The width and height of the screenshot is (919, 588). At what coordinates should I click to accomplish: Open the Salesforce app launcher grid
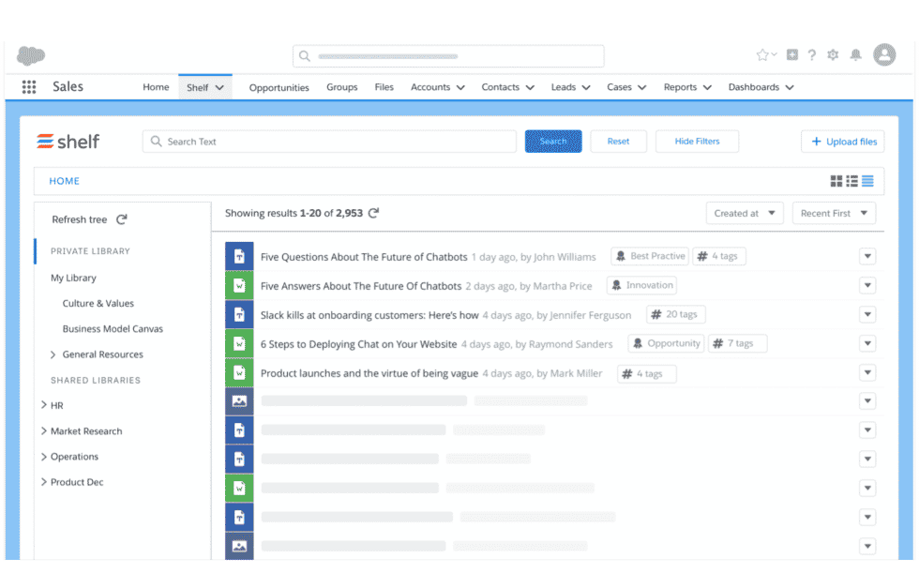coord(28,86)
